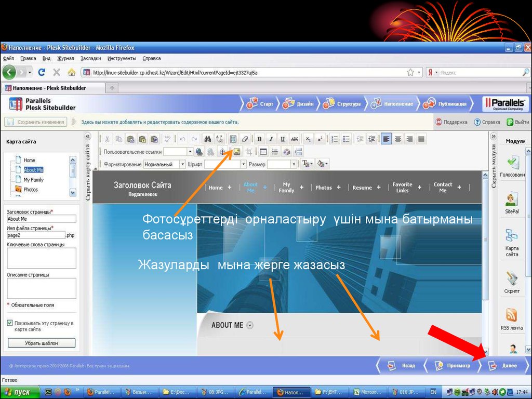The height and width of the screenshot is (399, 532).
Task: Click the Copy icon in editor toolbar
Action: coord(119,139)
